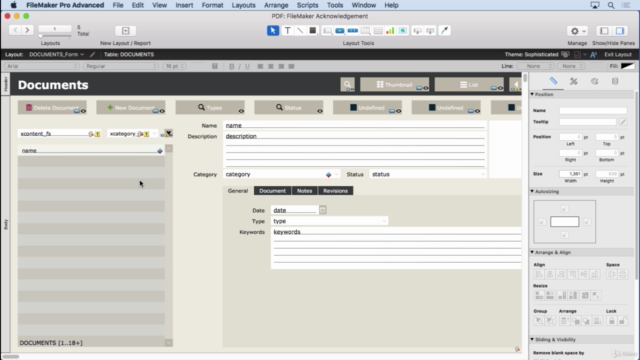
Task: Click New Layout / Report button
Action: click(125, 31)
